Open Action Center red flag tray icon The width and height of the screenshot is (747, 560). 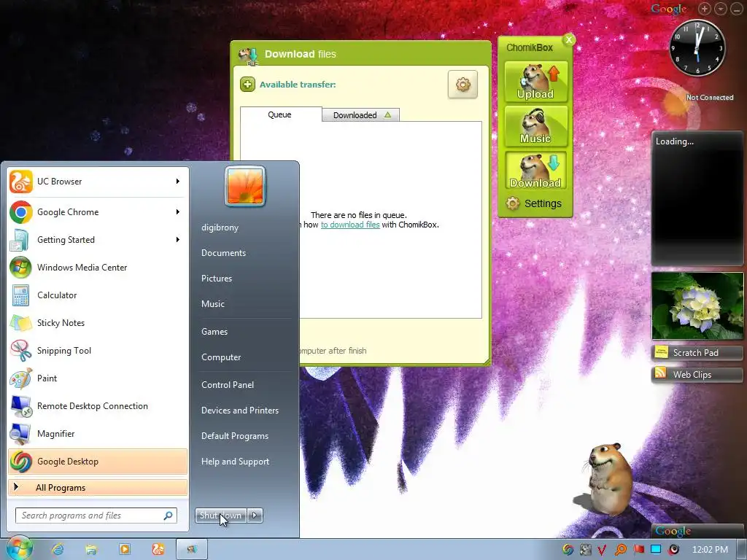(x=638, y=550)
